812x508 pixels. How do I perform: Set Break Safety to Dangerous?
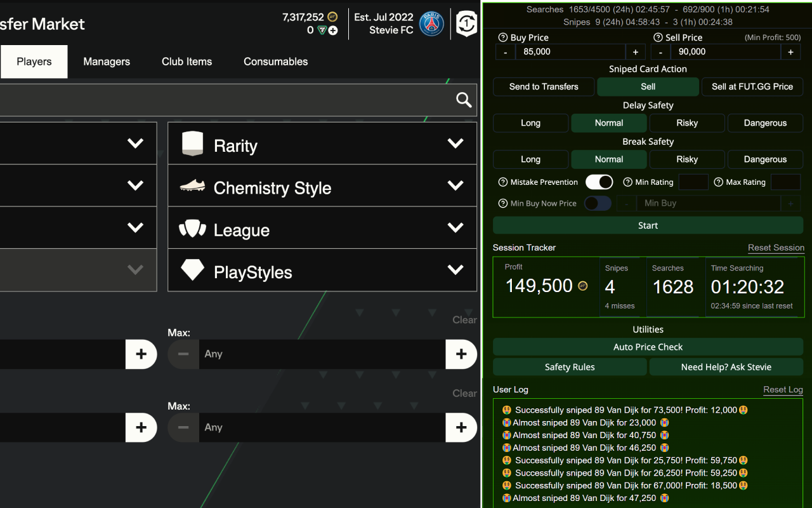click(765, 159)
